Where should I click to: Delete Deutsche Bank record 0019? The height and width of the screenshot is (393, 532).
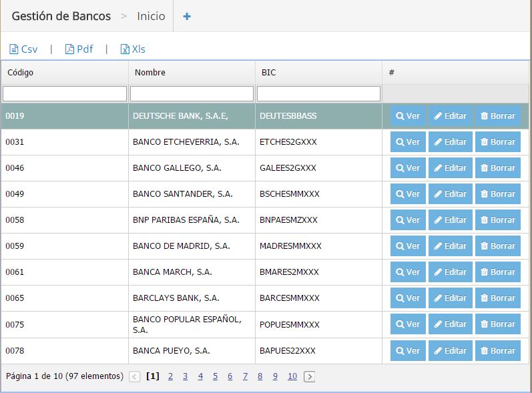tap(498, 116)
